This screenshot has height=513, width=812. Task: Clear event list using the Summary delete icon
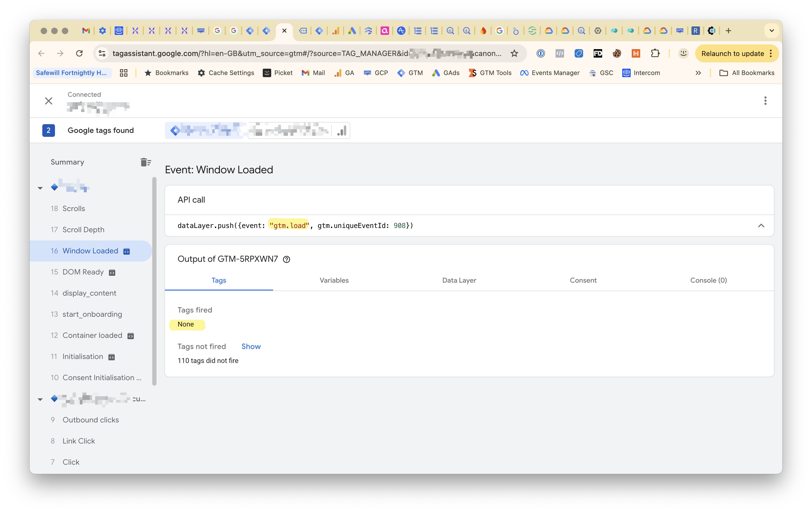[x=146, y=162]
